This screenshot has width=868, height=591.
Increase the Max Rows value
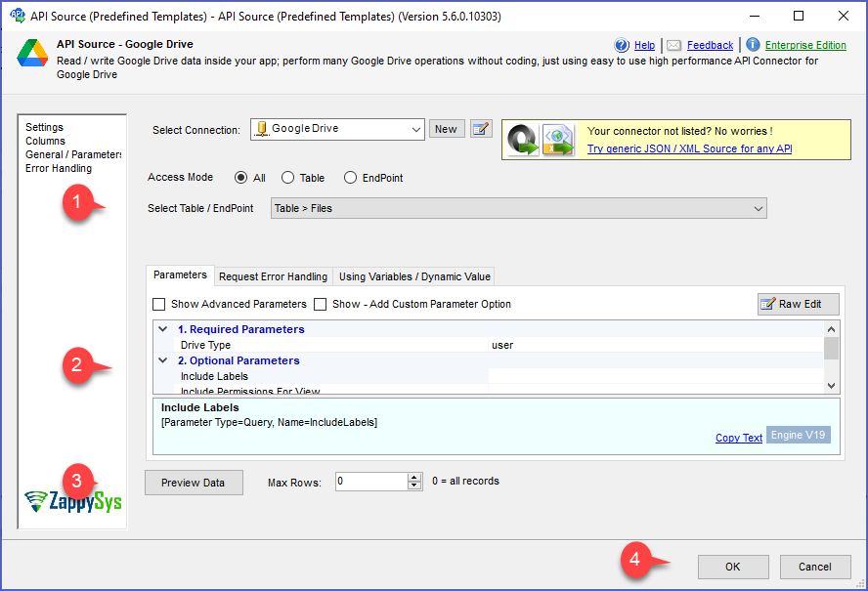coord(414,478)
